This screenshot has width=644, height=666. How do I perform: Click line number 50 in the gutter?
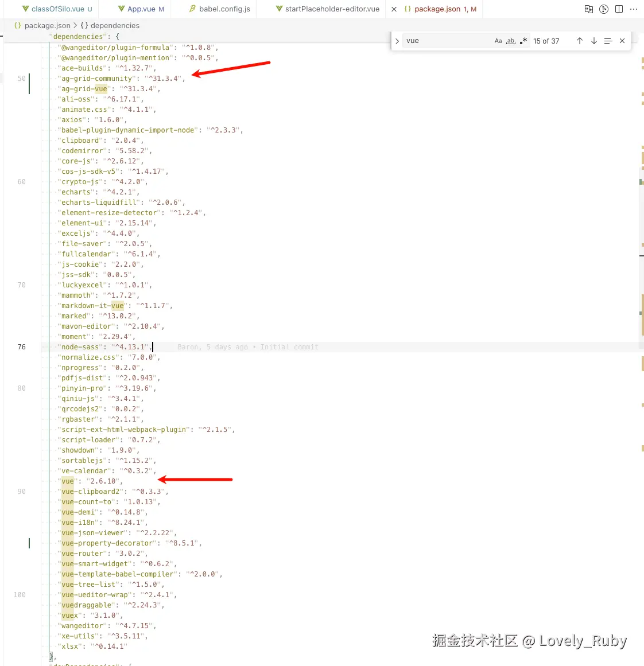(x=21, y=79)
